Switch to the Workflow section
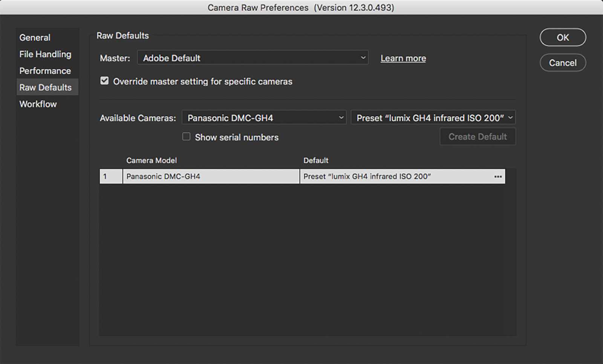Viewport: 603px width, 364px height. [x=38, y=104]
